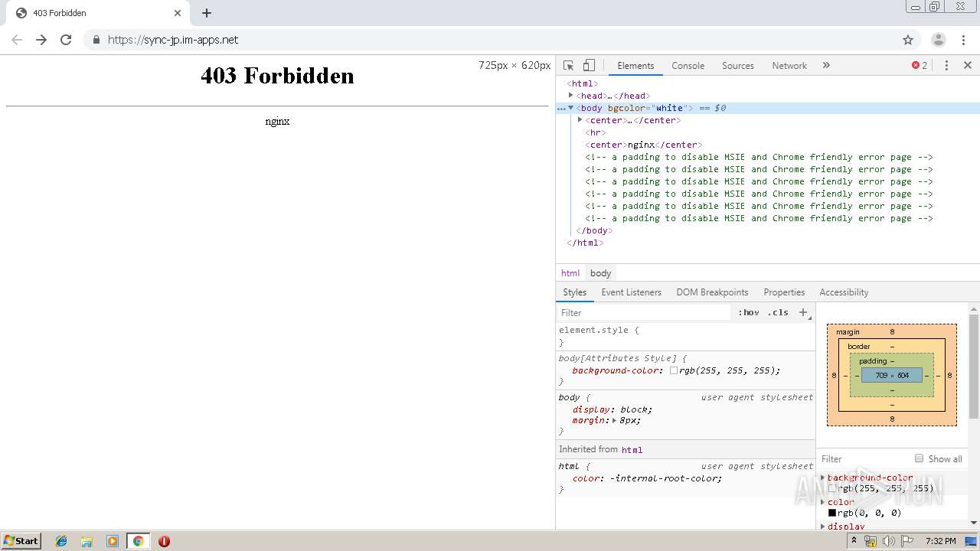Select html in the breadcrumb bar
Viewport: 980px width, 551px height.
pyautogui.click(x=570, y=273)
